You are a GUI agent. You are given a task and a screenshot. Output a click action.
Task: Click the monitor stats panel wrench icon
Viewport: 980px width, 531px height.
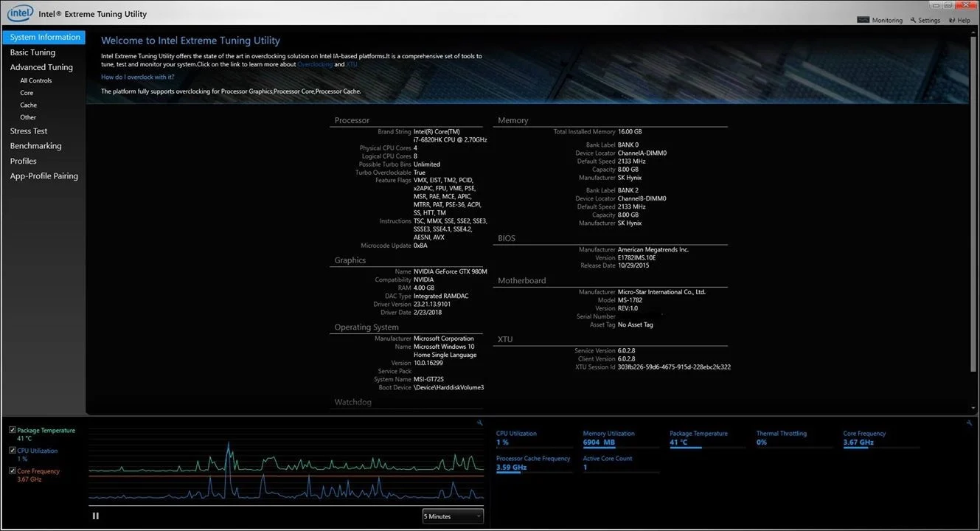[969, 423]
